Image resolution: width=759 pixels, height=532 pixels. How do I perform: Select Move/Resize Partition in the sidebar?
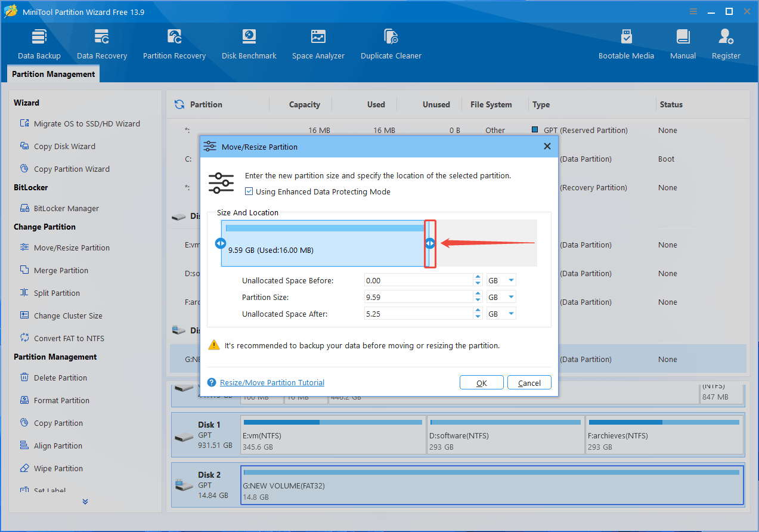click(64, 248)
